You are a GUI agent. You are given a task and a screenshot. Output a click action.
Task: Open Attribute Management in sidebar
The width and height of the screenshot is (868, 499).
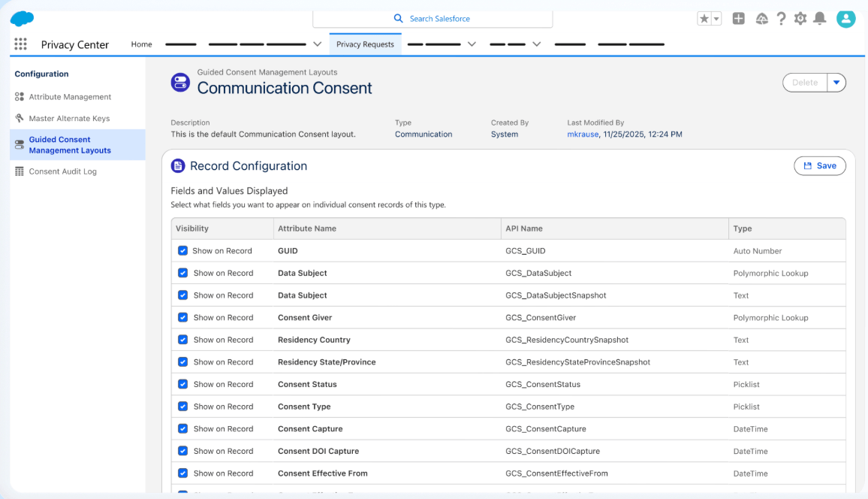(70, 96)
